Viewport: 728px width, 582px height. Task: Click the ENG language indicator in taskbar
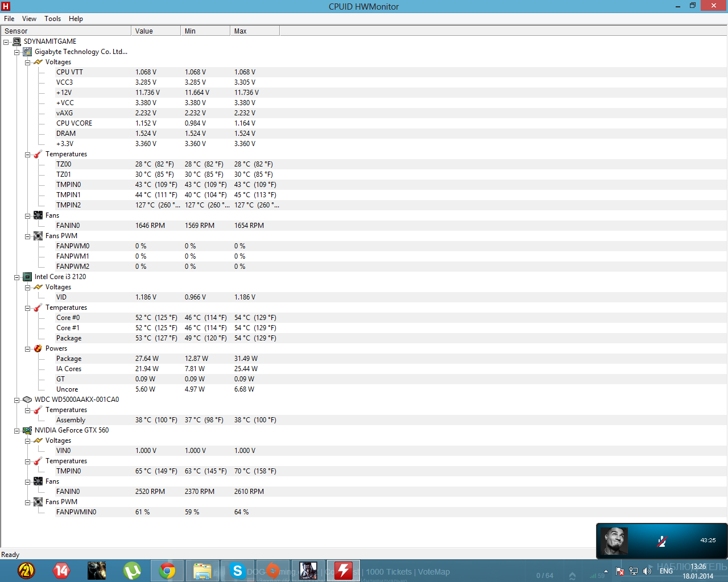point(666,571)
